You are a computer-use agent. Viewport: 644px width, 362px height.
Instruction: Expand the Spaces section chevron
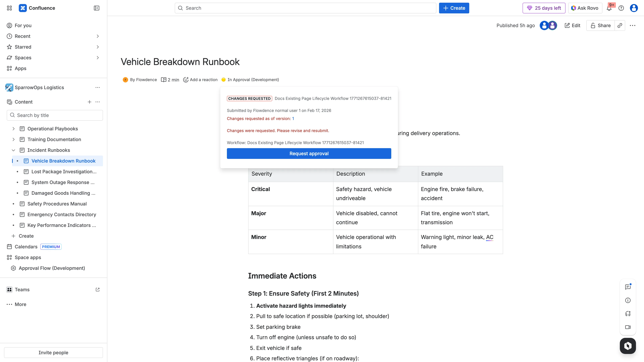point(98,58)
